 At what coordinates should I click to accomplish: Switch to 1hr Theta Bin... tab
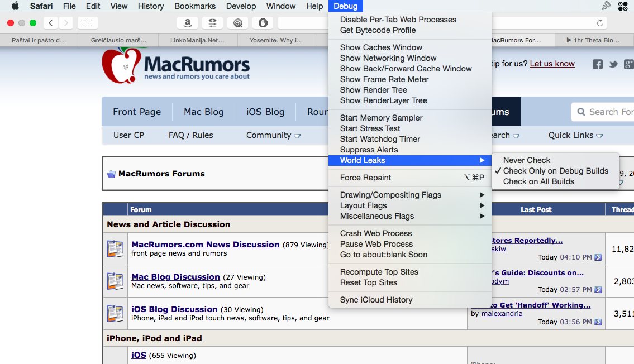(594, 40)
